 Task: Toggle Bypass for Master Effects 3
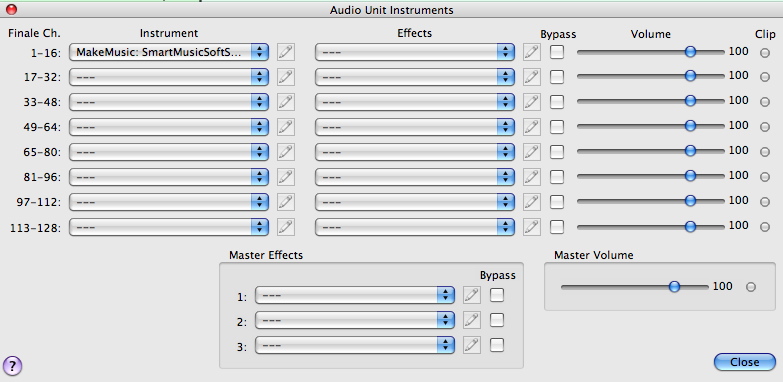click(x=497, y=345)
